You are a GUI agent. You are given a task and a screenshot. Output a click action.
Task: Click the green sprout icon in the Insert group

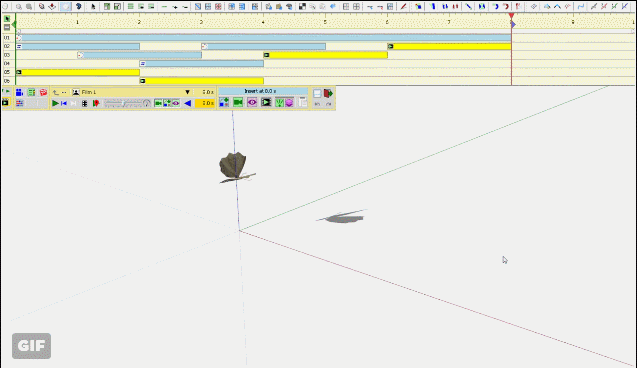(x=280, y=103)
